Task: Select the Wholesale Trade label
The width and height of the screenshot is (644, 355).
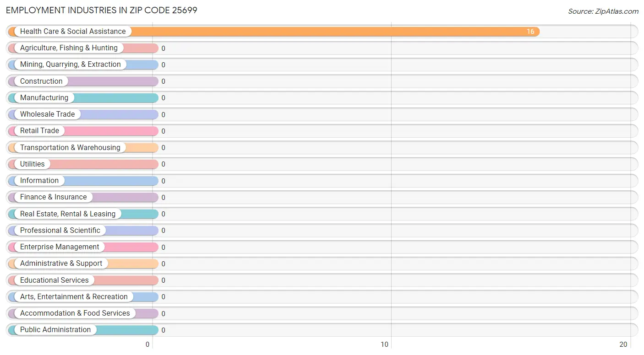Action: (x=47, y=114)
